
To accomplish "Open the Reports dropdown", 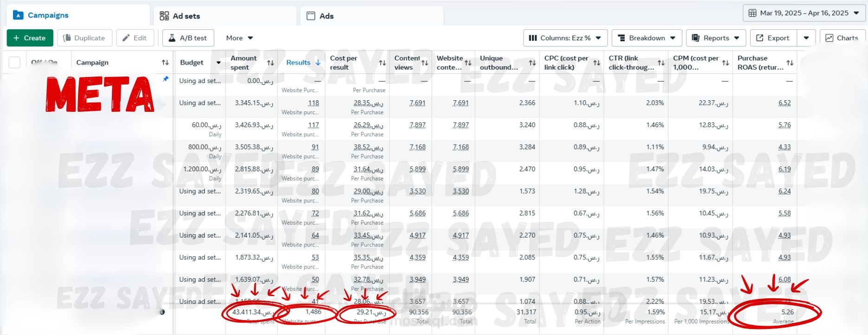I will pos(716,38).
